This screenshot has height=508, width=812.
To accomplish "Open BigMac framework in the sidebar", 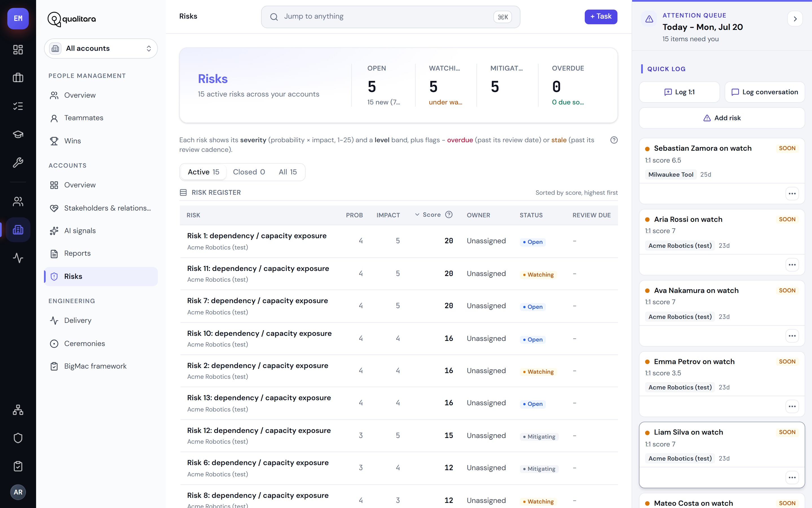I will [101, 366].
